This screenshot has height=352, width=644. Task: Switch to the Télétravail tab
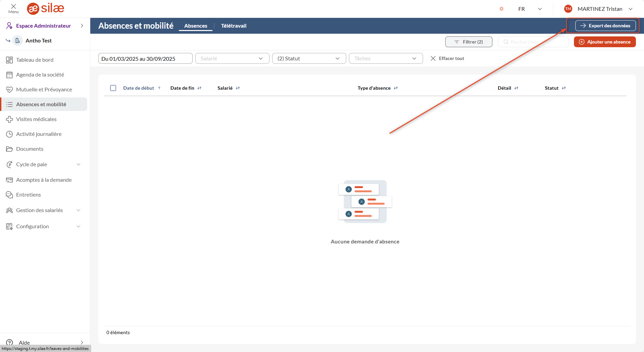[233, 26]
